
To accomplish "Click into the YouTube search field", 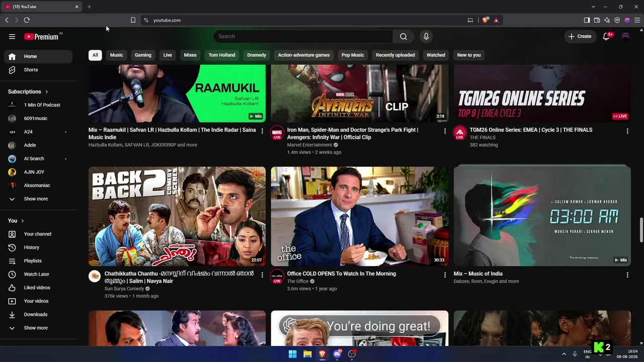I will 303,36.
